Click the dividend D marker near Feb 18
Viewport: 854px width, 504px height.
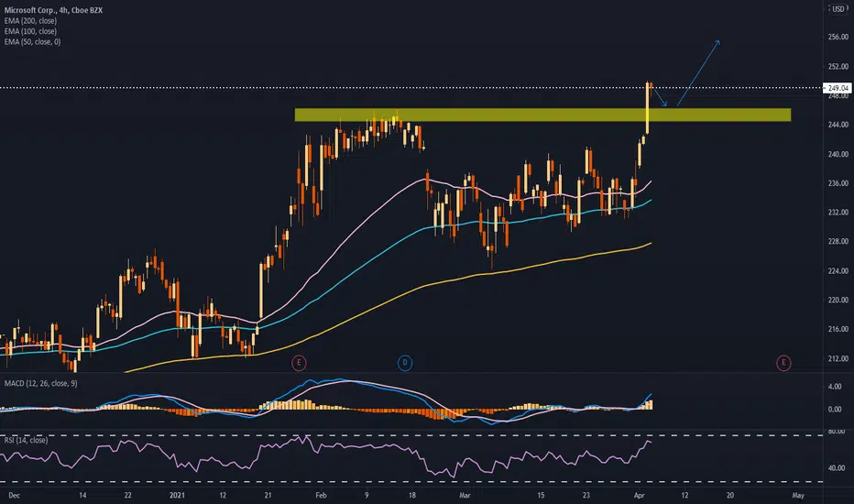point(405,362)
